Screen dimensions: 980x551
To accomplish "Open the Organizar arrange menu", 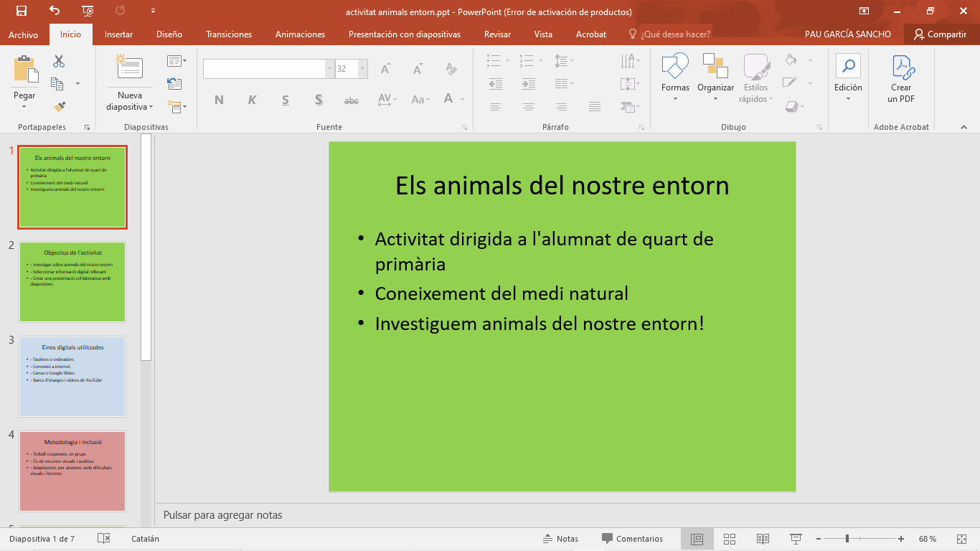I will tap(715, 77).
